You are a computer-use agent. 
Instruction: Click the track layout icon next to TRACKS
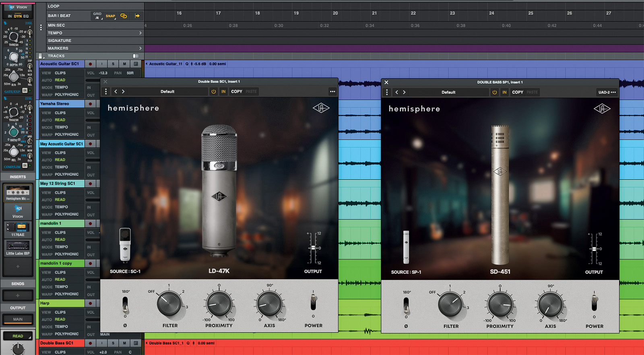pyautogui.click(x=41, y=56)
